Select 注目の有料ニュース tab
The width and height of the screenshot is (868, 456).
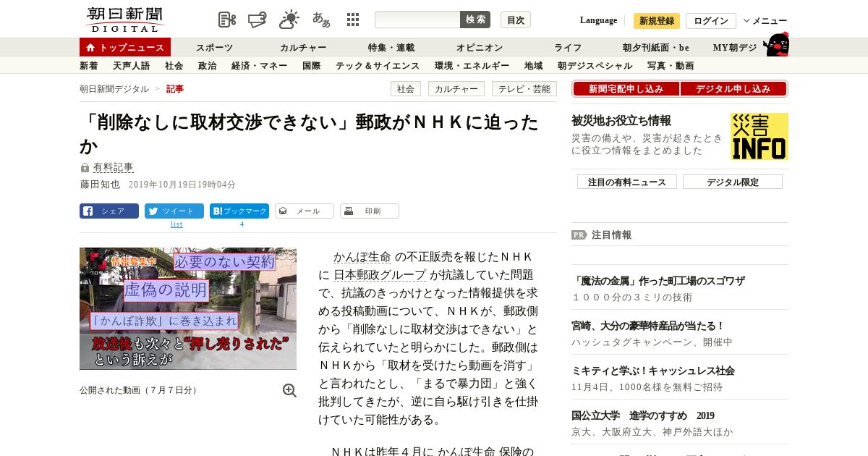[627, 182]
